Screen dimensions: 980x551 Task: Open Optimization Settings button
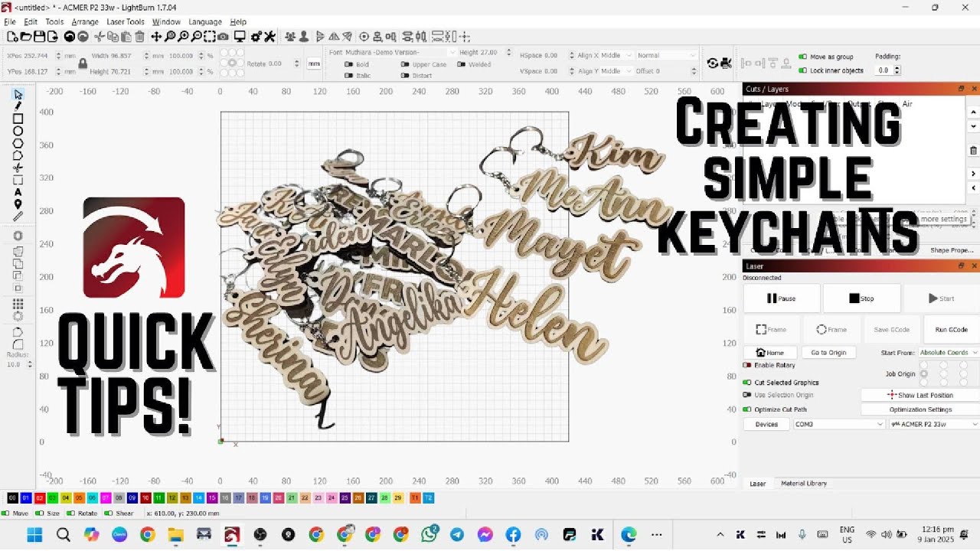920,409
